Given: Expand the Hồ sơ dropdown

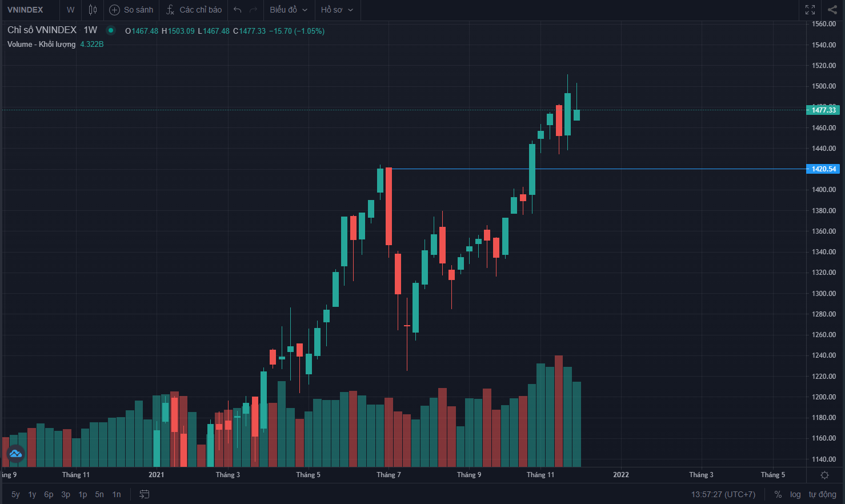Looking at the screenshot, I should click(x=337, y=10).
